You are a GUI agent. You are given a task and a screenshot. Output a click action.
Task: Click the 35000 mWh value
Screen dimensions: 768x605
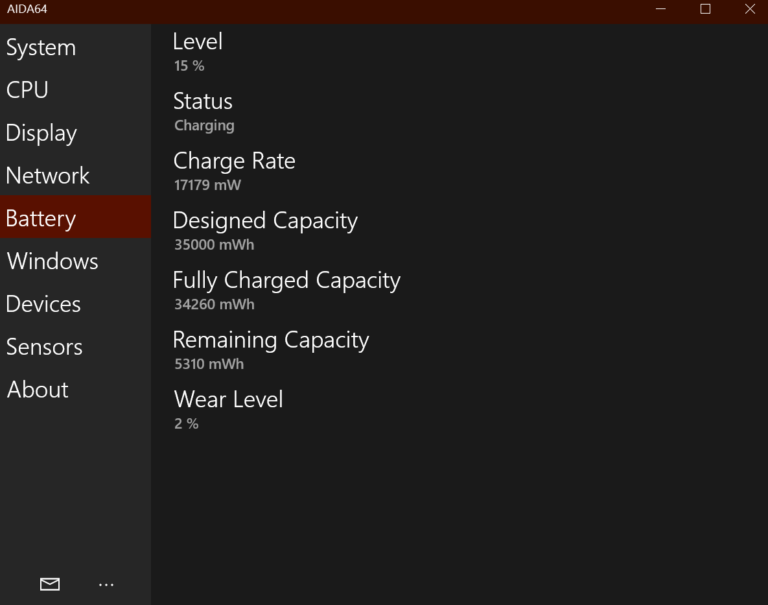pyautogui.click(x=214, y=245)
